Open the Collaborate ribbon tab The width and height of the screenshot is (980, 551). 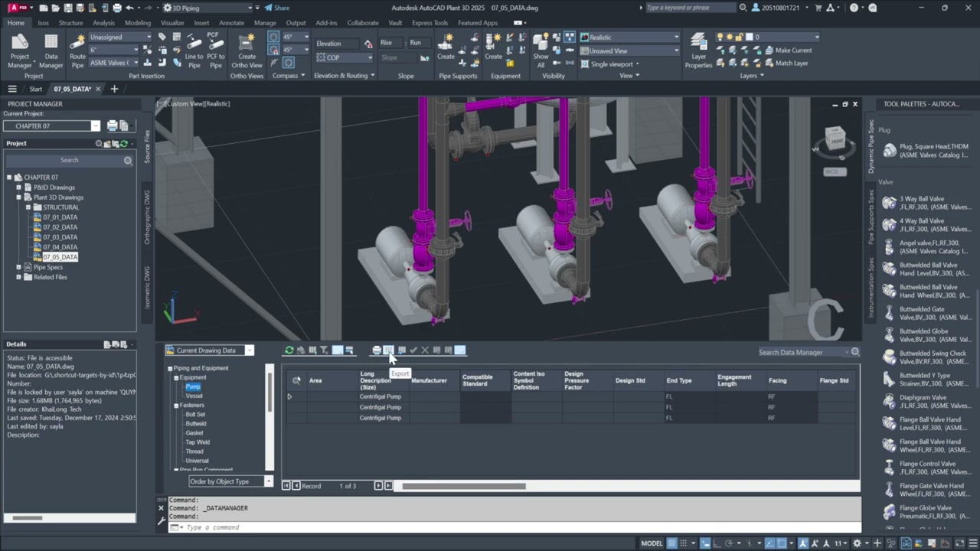(363, 23)
